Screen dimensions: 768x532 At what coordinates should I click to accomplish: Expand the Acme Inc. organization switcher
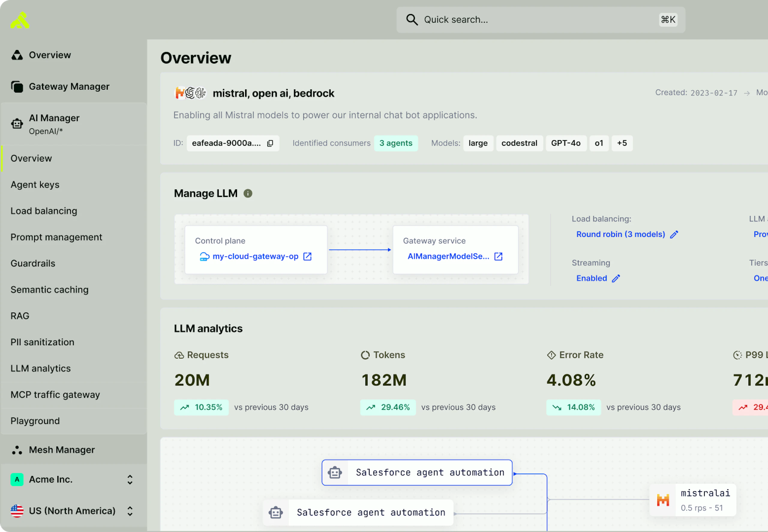point(130,480)
